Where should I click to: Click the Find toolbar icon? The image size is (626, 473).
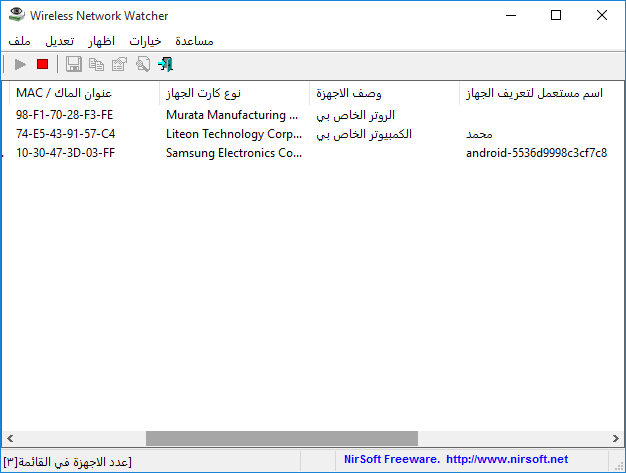pos(143,64)
